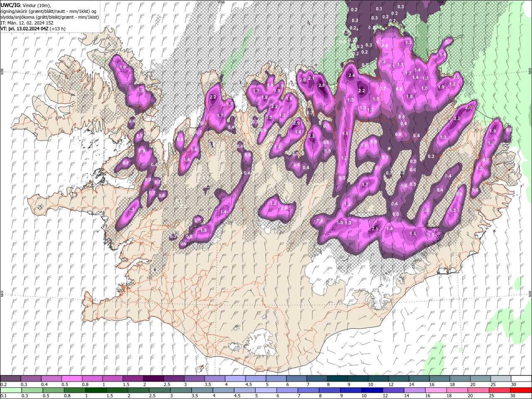Pick the 25 coral-red swatch in lower legend row
The image size is (532, 399).
(499, 390)
